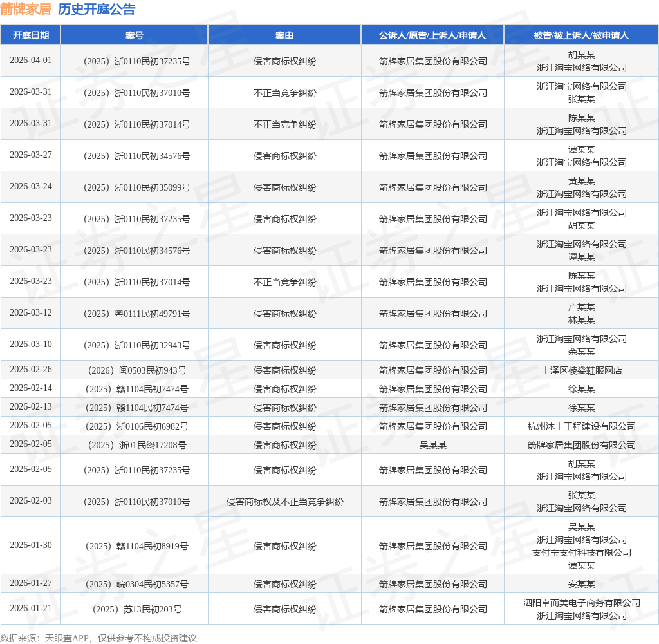
Task: Click case number (2025)浙0106民初6982号
Action: [x=137, y=426]
